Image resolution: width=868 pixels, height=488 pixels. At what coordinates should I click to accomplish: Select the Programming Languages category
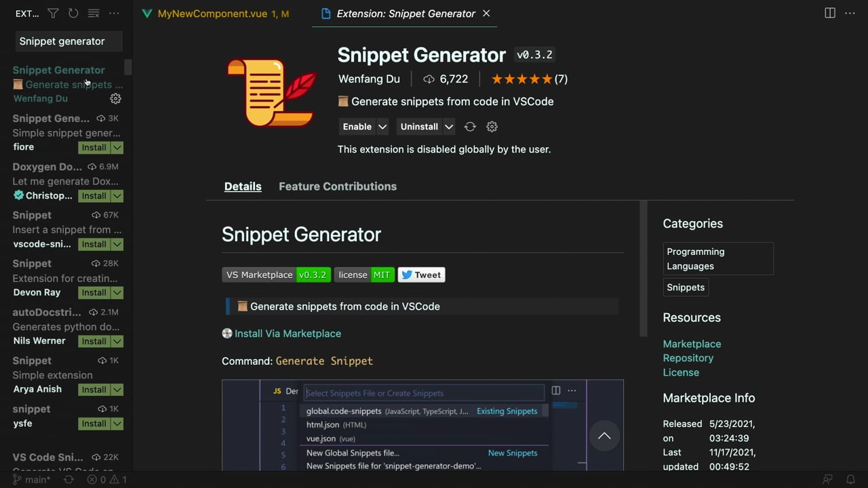click(718, 259)
